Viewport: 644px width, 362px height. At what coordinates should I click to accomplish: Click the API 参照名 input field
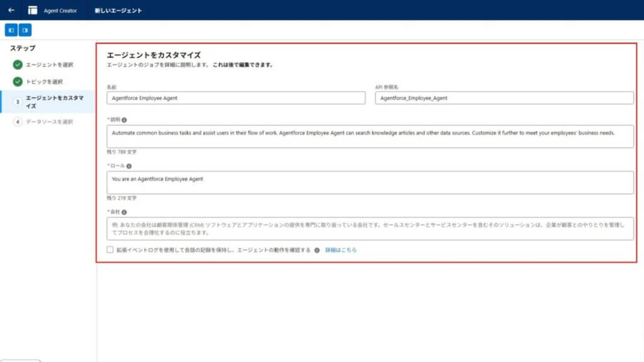(x=504, y=98)
